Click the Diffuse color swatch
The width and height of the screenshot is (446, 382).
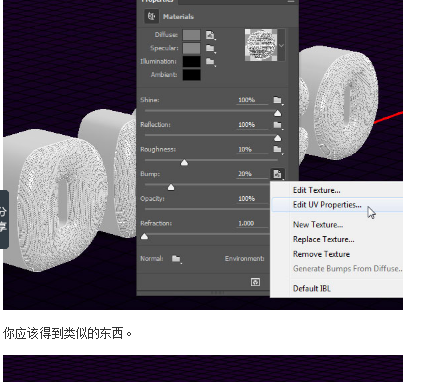pos(192,35)
